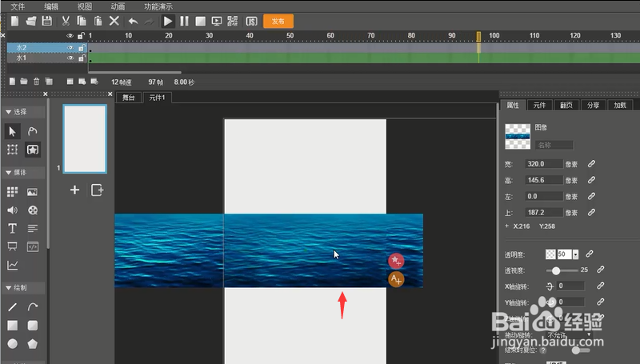Toggle visibility of layer 水2

[70, 48]
